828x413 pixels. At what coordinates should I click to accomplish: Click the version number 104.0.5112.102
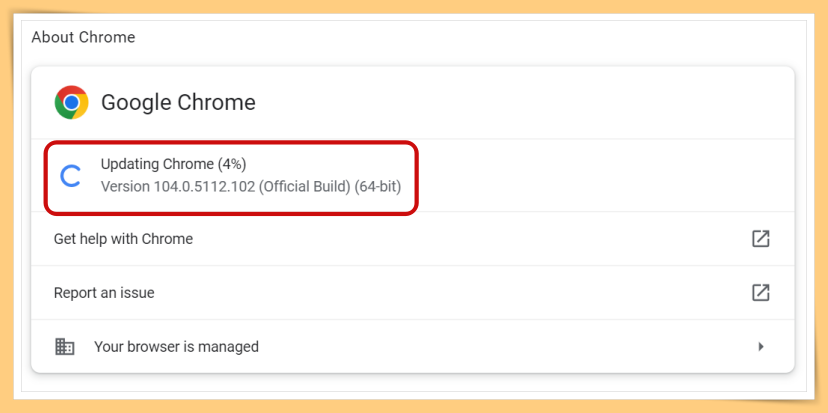pos(204,187)
